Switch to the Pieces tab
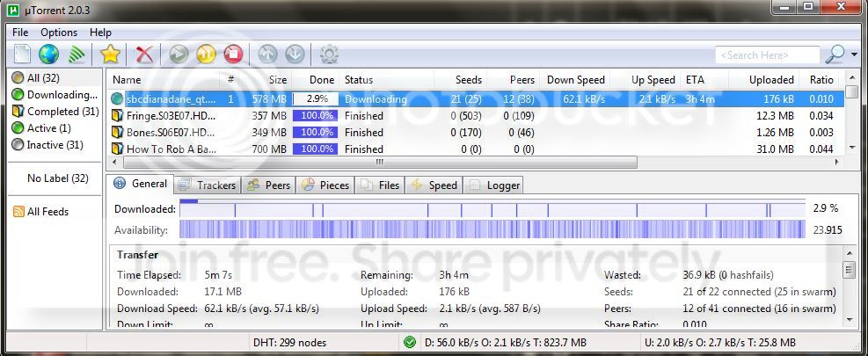 pos(325,185)
